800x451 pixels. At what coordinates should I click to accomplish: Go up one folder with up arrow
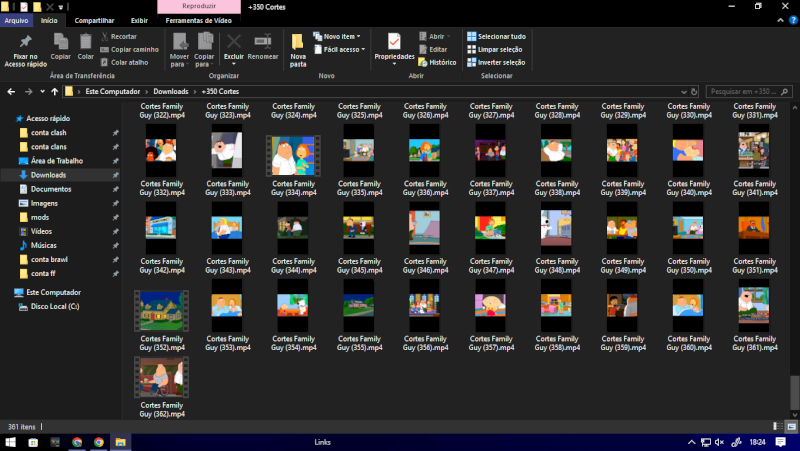coord(54,92)
